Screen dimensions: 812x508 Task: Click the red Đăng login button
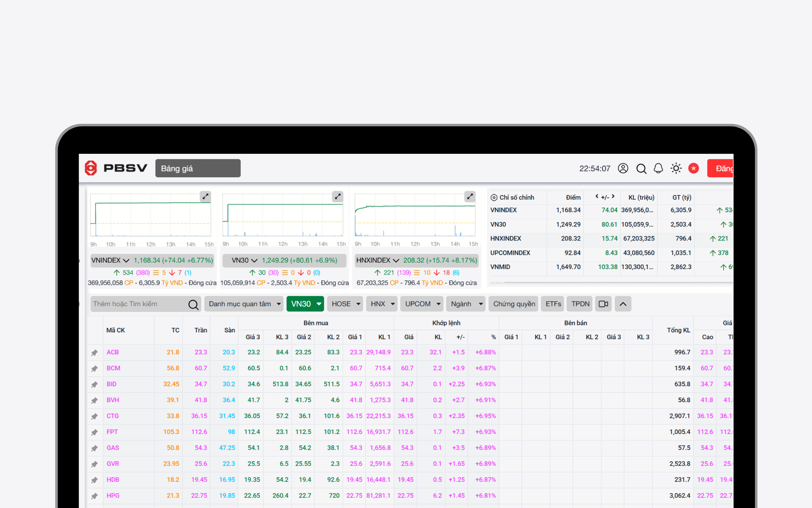[721, 168]
